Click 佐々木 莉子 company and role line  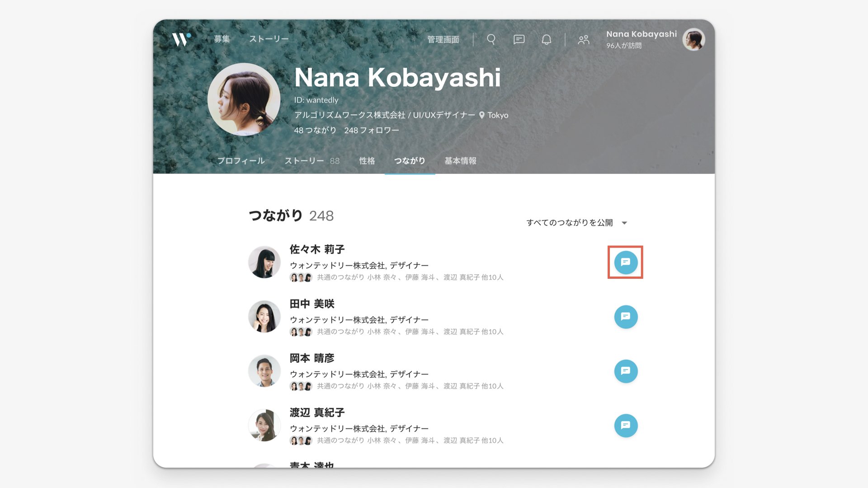[359, 265]
